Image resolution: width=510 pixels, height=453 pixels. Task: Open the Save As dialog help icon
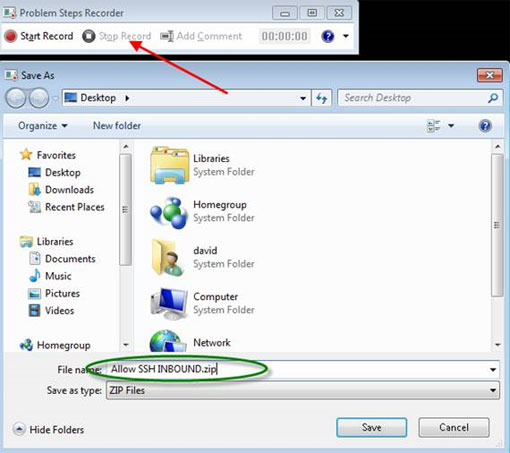point(485,126)
